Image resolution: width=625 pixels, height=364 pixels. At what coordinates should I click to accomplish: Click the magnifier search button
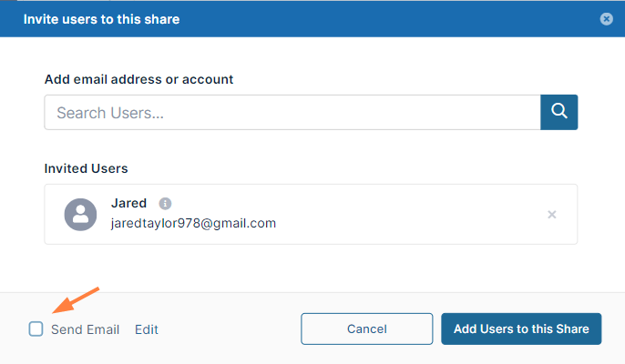point(559,112)
